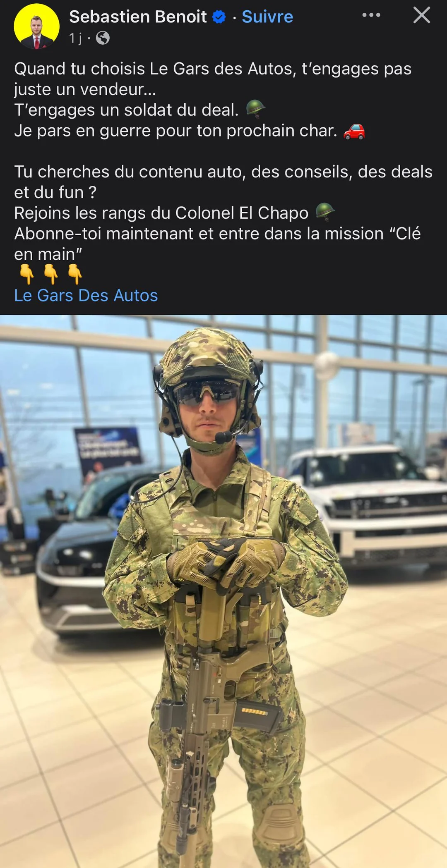Image resolution: width=447 pixels, height=868 pixels.
Task: Tap the globe public-audience icon
Action: click(103, 38)
